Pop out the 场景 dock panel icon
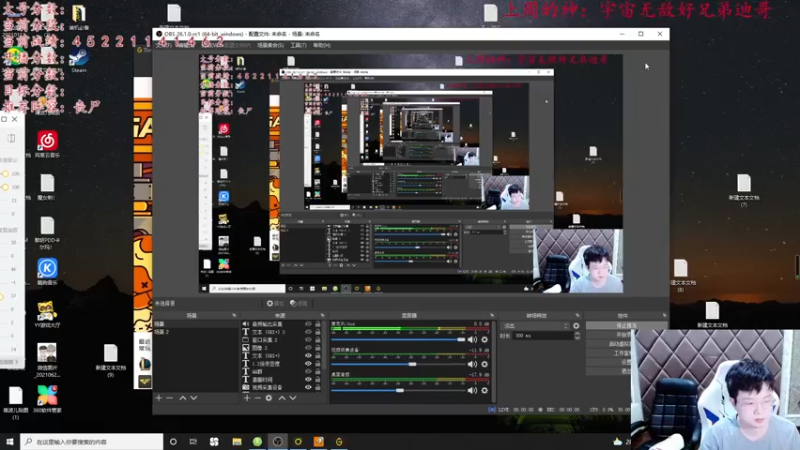This screenshot has height=450, width=800. (234, 315)
